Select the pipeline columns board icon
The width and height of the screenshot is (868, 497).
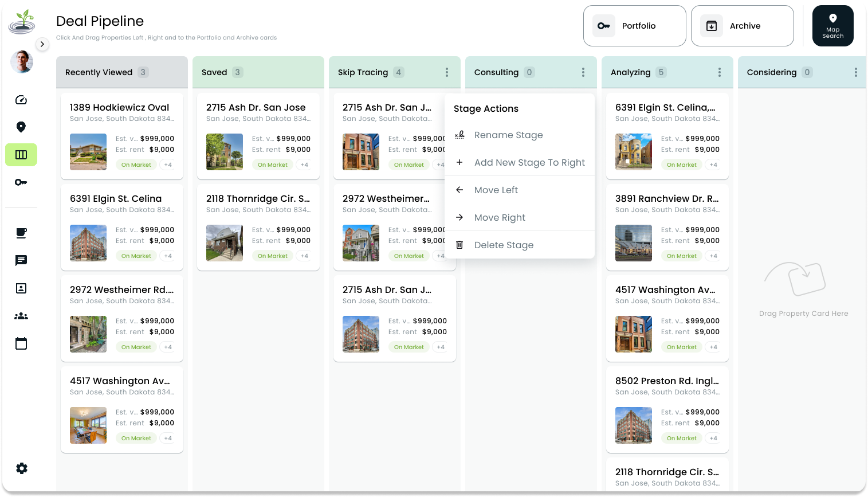[21, 155]
